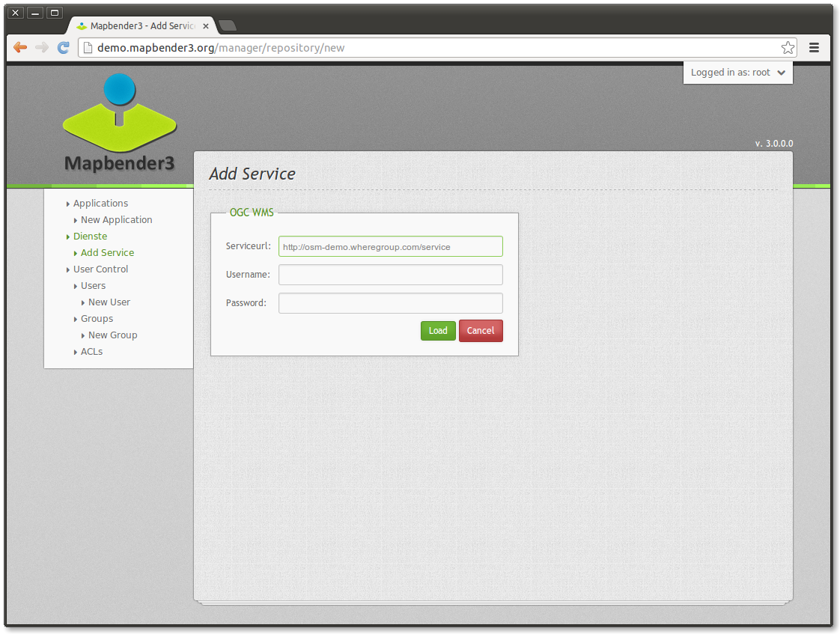Click the 'Add Service' page heading

point(252,174)
